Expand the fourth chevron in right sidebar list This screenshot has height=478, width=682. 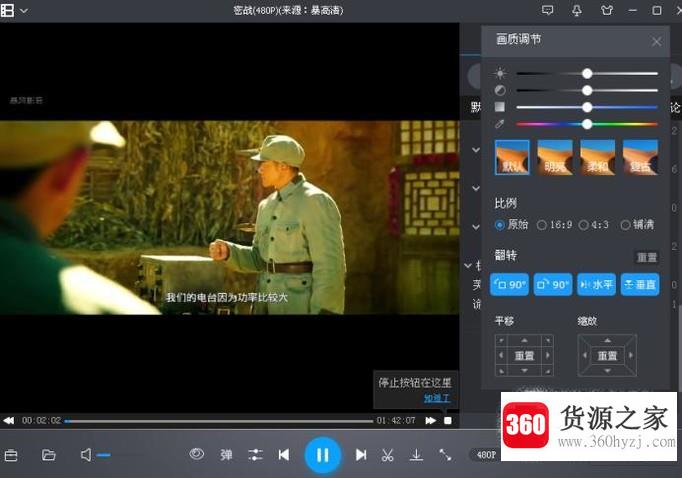coord(468,265)
